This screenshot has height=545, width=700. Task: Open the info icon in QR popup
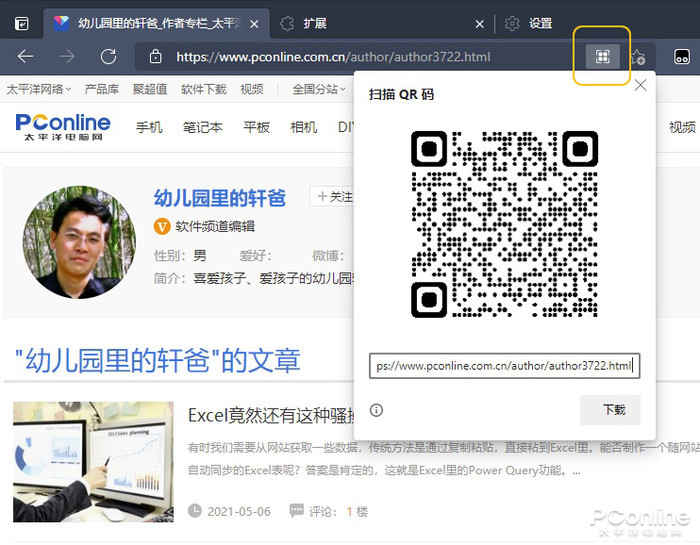376,410
